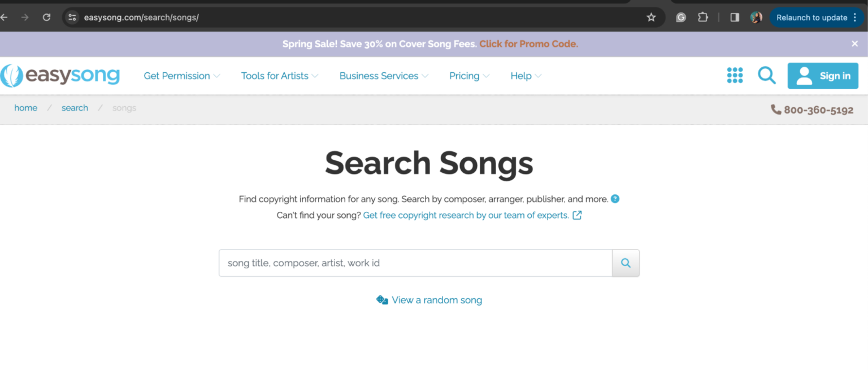This screenshot has width=868, height=370.
Task: Dismiss the Spring Sale banner
Action: point(854,43)
